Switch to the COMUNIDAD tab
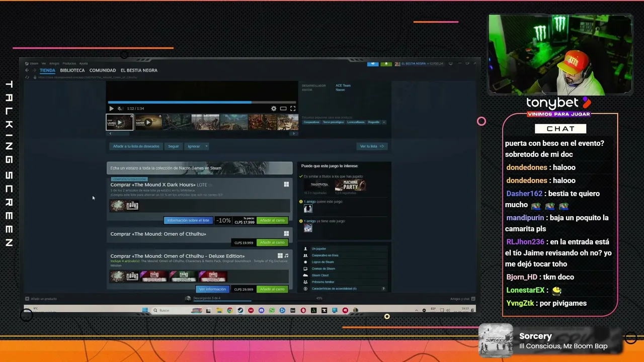The image size is (644, 362). [103, 70]
